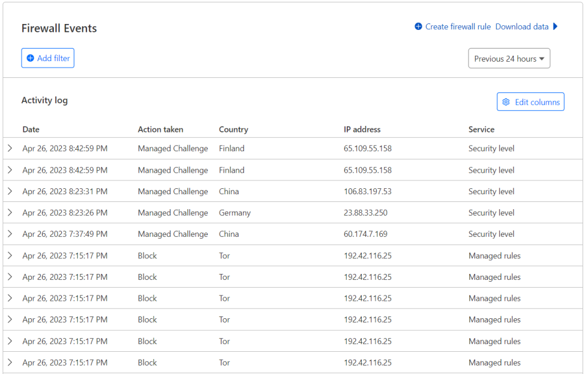Click the gear icon on Edit columns
Viewport: 588px width, 374px height.
point(506,101)
